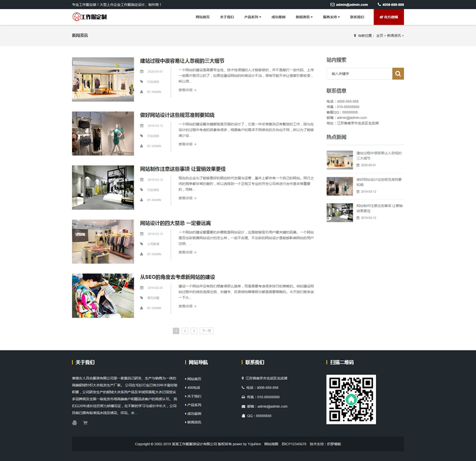
Task: Click the QR code image in footer
Action: [x=351, y=399]
